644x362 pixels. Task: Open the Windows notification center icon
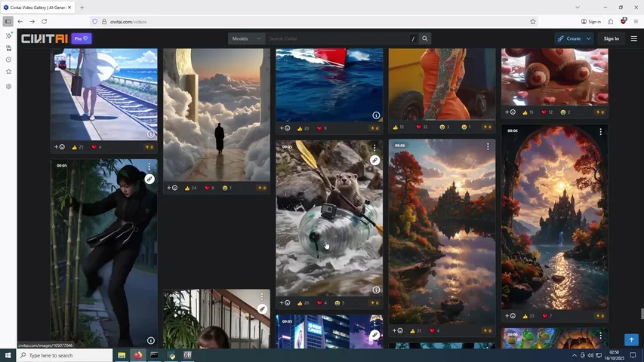click(x=633, y=355)
